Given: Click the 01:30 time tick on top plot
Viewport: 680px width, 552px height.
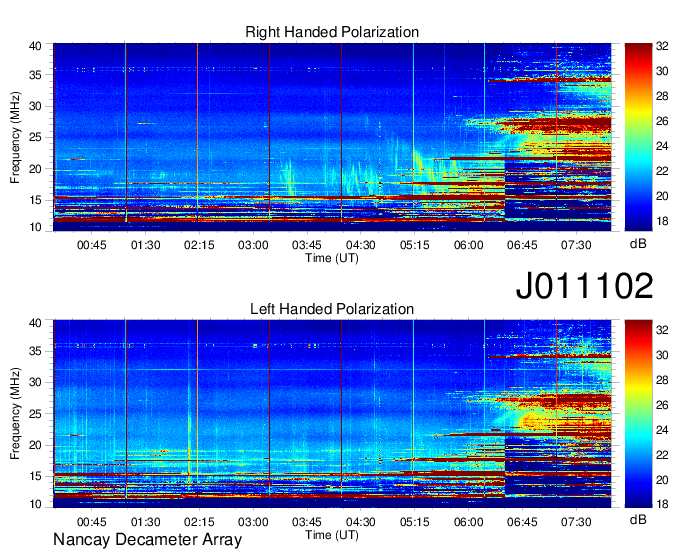Looking at the screenshot, I should coord(146,245).
